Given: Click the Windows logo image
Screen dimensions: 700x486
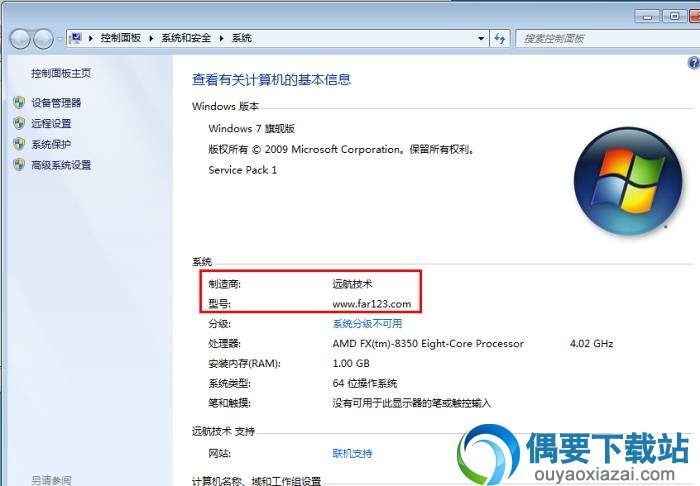Looking at the screenshot, I should [x=628, y=181].
